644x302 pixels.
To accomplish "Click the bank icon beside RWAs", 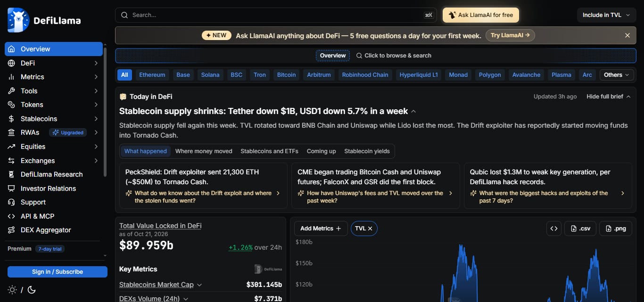I will (11, 132).
